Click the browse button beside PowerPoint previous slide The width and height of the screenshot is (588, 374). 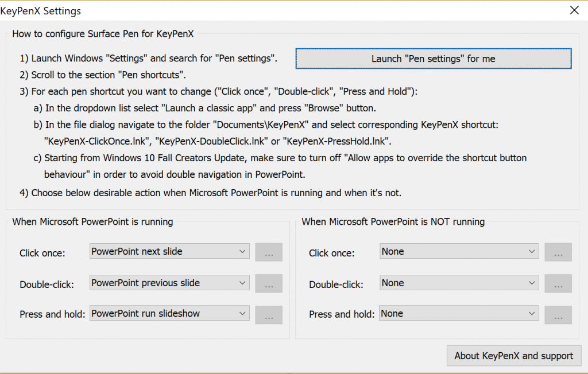(x=269, y=284)
